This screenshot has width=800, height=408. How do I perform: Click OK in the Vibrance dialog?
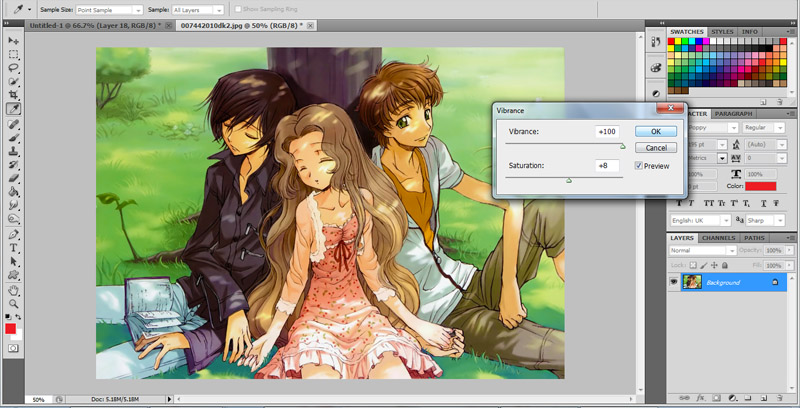[656, 131]
